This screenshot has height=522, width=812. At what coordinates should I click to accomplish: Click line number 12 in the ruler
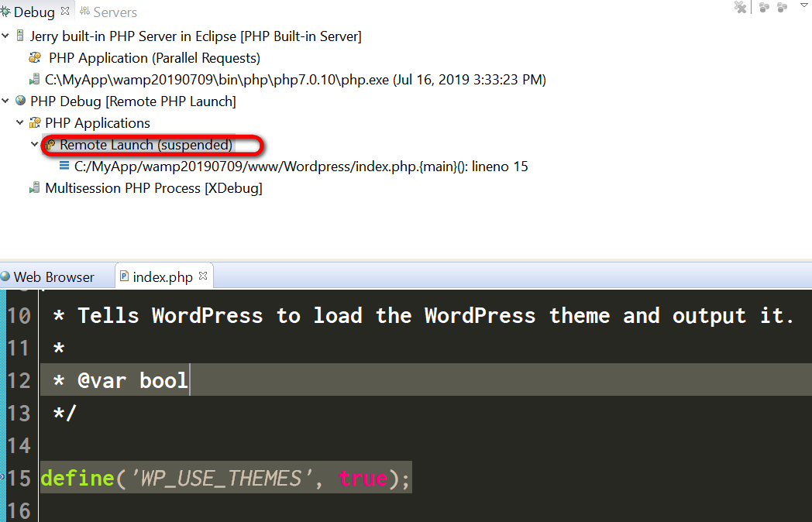point(19,380)
